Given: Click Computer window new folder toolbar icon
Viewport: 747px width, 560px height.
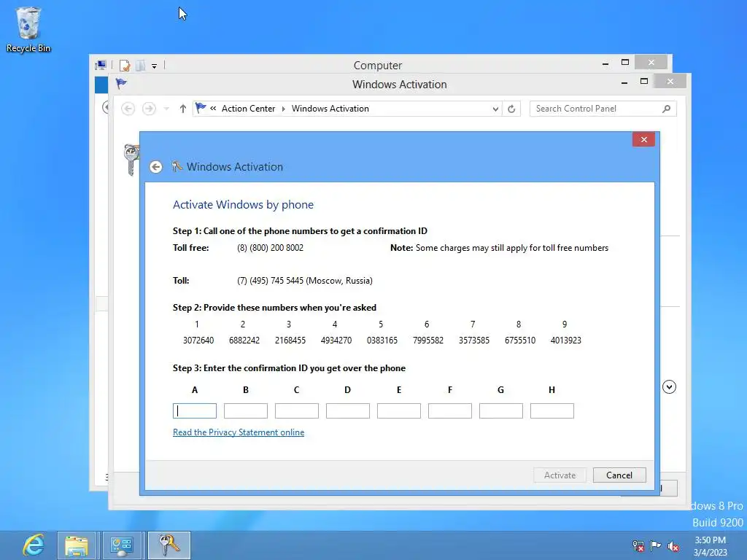Looking at the screenshot, I should (x=140, y=65).
